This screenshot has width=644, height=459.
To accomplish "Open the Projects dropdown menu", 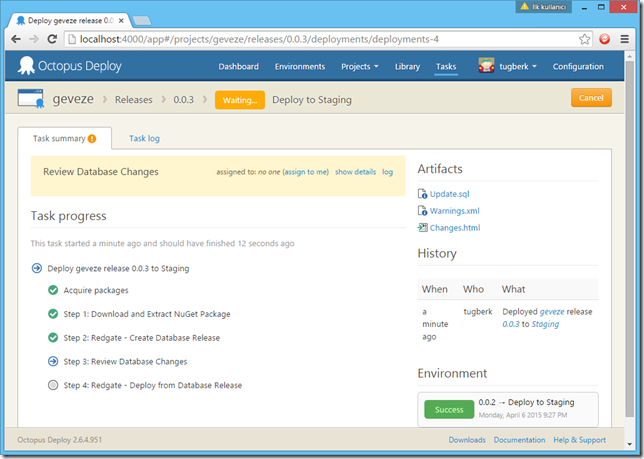I will tap(360, 67).
